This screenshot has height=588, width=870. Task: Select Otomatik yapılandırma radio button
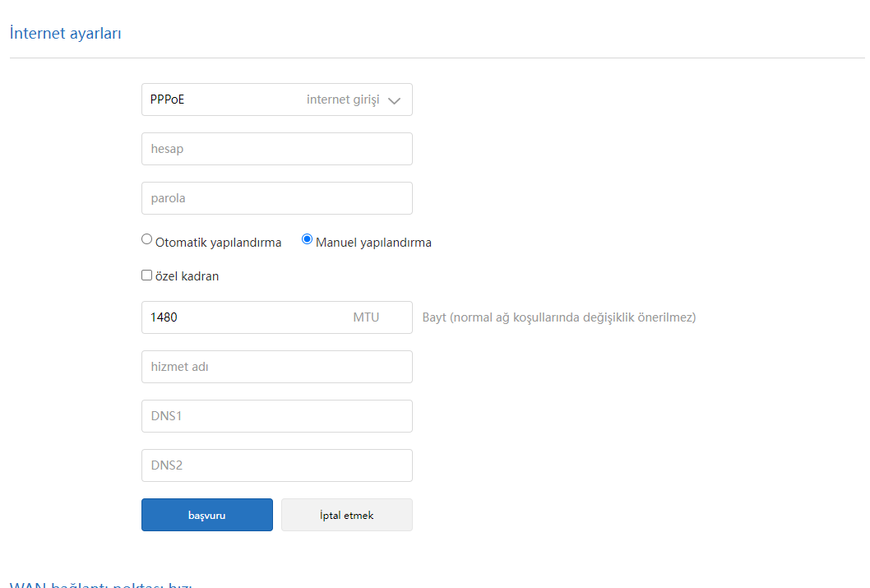[x=146, y=239]
